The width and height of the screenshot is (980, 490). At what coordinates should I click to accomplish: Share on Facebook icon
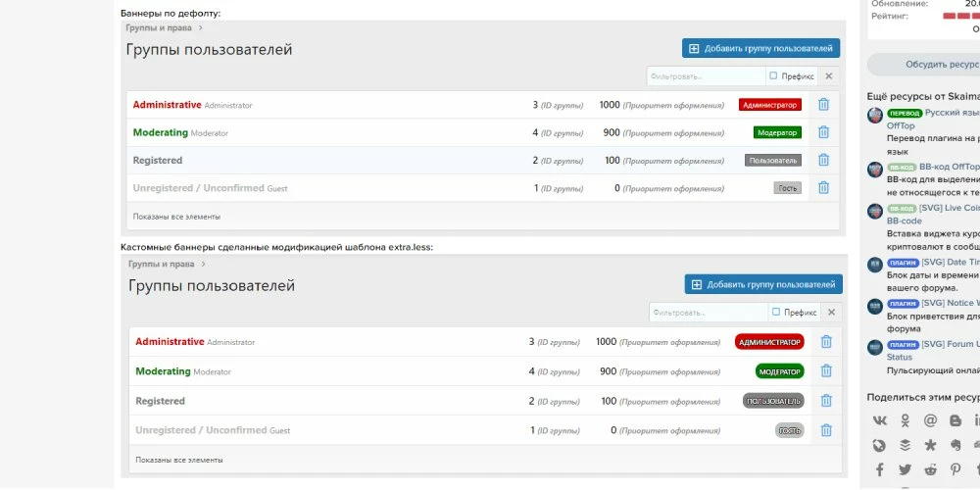879,469
